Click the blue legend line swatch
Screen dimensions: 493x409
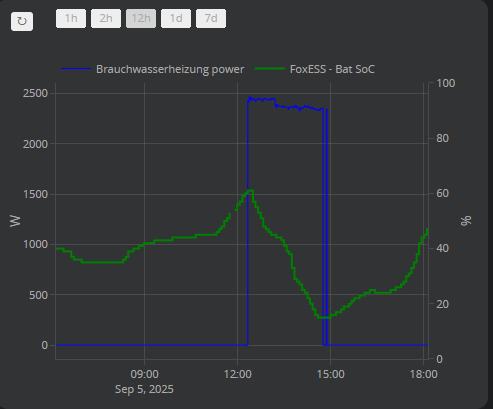(x=76, y=69)
